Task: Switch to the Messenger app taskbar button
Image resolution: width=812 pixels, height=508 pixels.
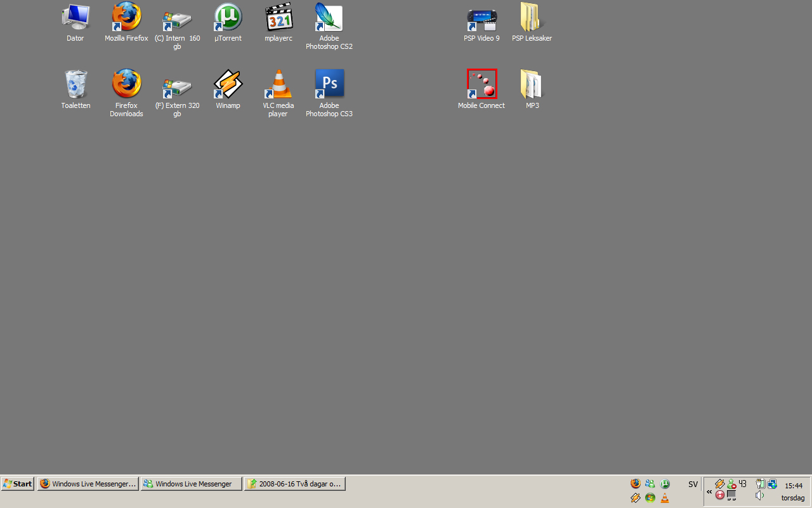Action: tap(191, 484)
